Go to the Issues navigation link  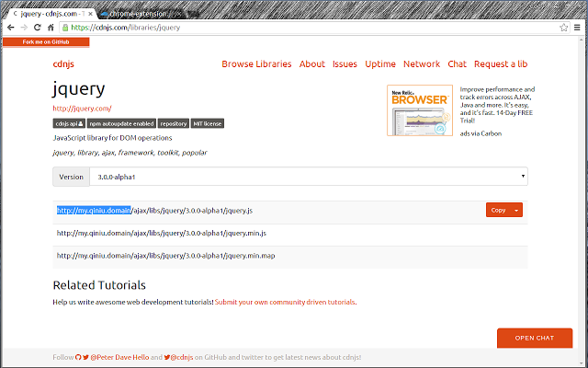345,64
